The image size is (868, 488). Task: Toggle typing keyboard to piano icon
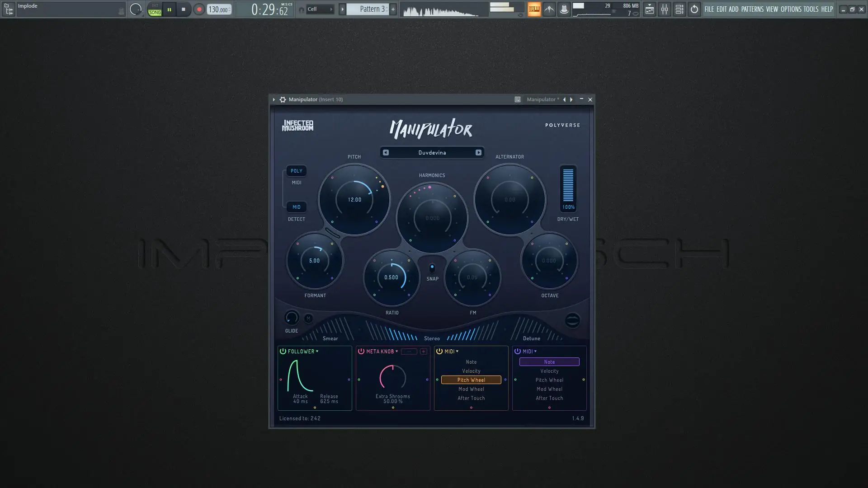pyautogui.click(x=534, y=9)
